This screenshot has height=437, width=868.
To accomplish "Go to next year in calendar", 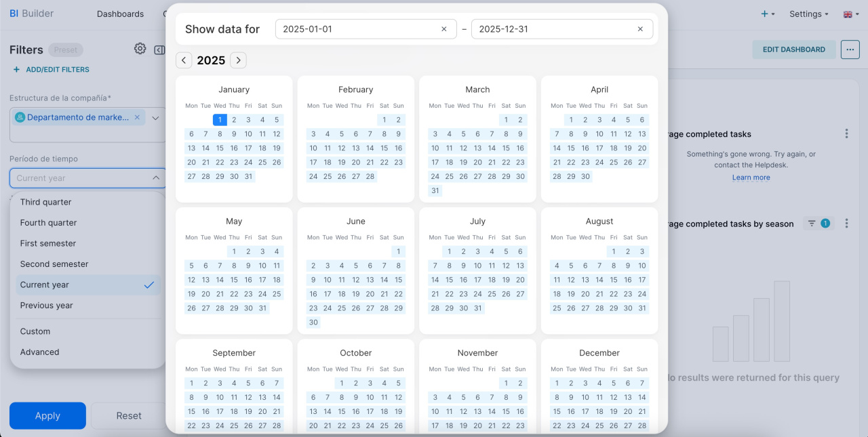I will 238,60.
